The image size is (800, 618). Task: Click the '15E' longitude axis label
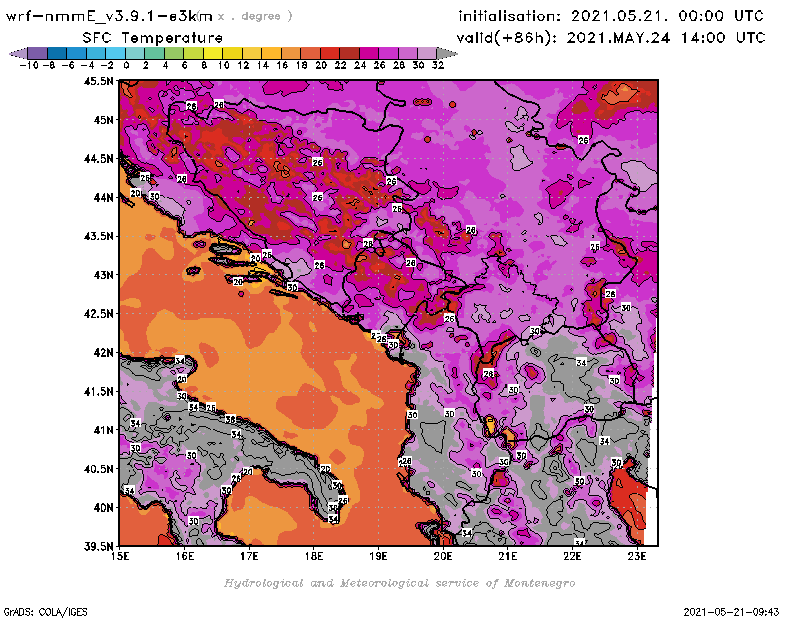[x=120, y=556]
